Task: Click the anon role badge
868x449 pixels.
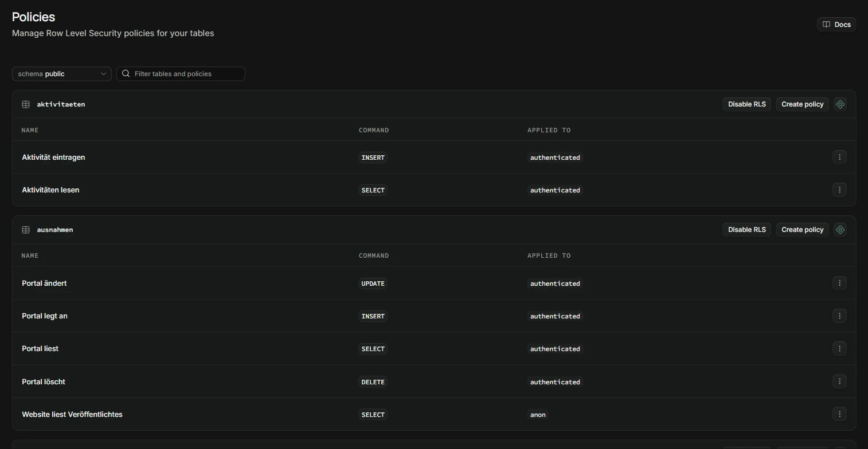Action: coord(538,415)
